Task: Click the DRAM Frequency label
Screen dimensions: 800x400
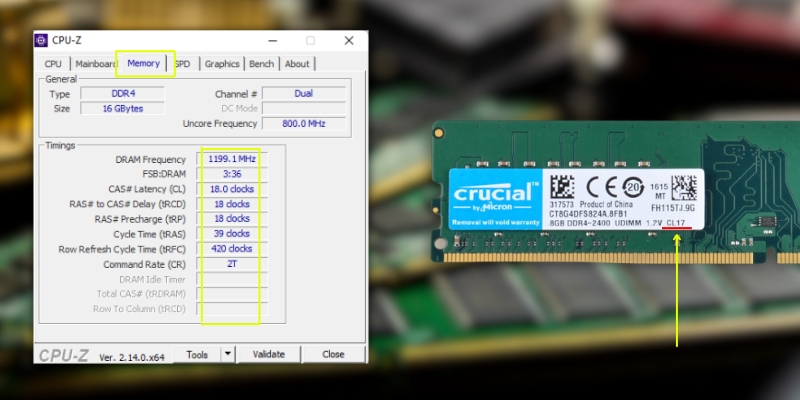Action: pos(151,160)
